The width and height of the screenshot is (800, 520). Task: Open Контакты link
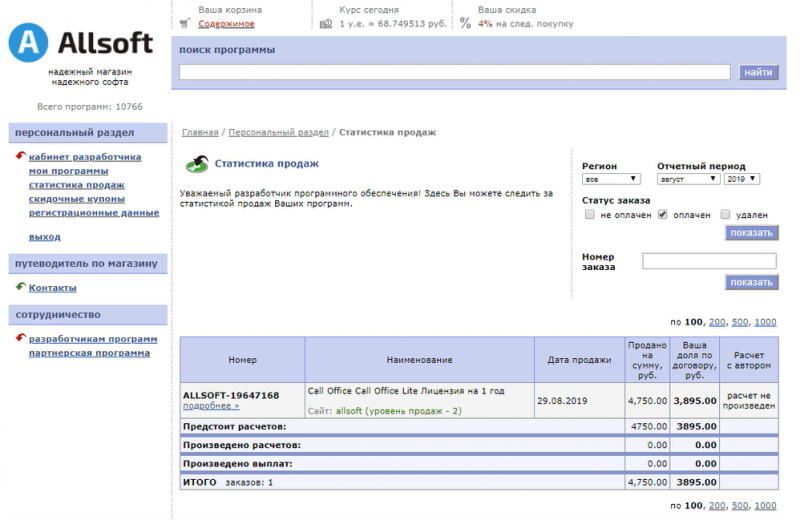coord(53,288)
